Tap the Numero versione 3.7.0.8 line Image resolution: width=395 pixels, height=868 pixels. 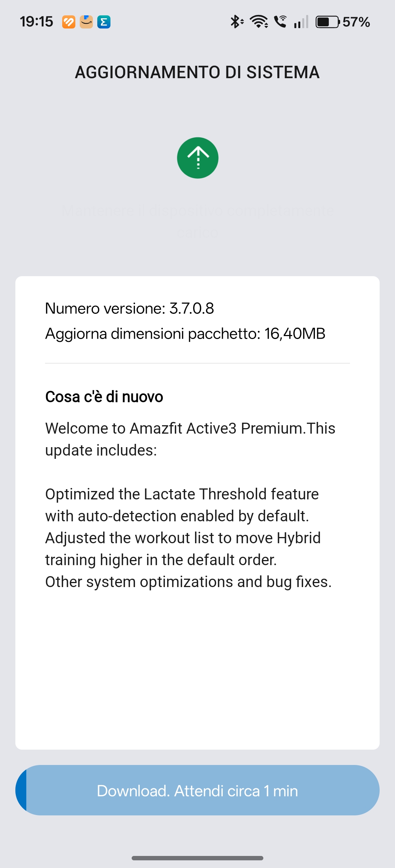[x=129, y=309]
